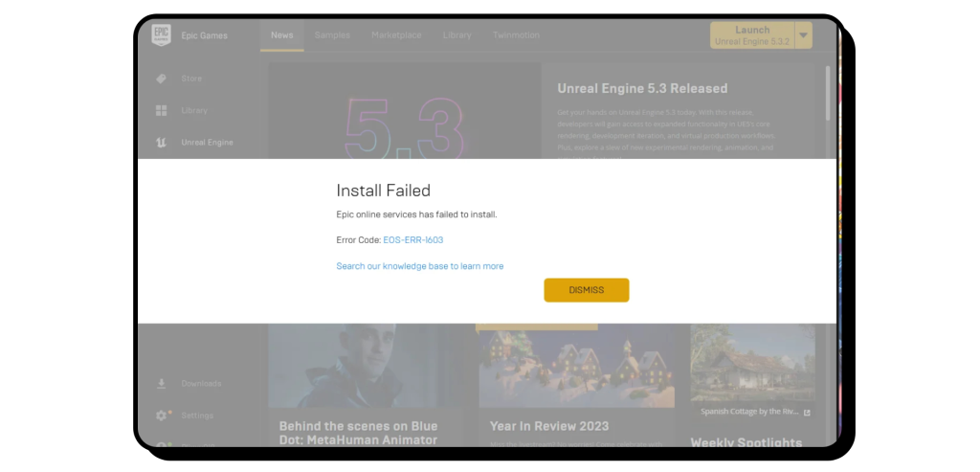The height and width of the screenshot is (472, 980).
Task: Click the EOS-ERR-1603 error code link
Action: click(x=412, y=240)
